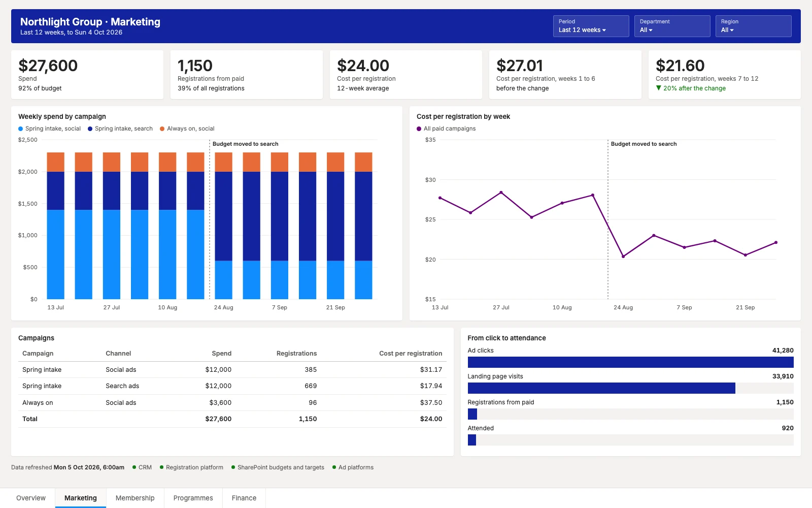
Task: Open the Region dropdown filter
Action: click(753, 26)
